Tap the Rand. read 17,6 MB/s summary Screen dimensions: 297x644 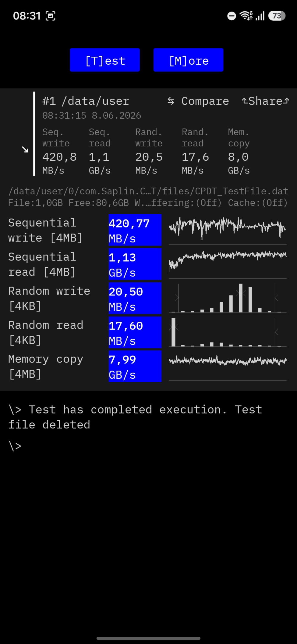tap(195, 151)
